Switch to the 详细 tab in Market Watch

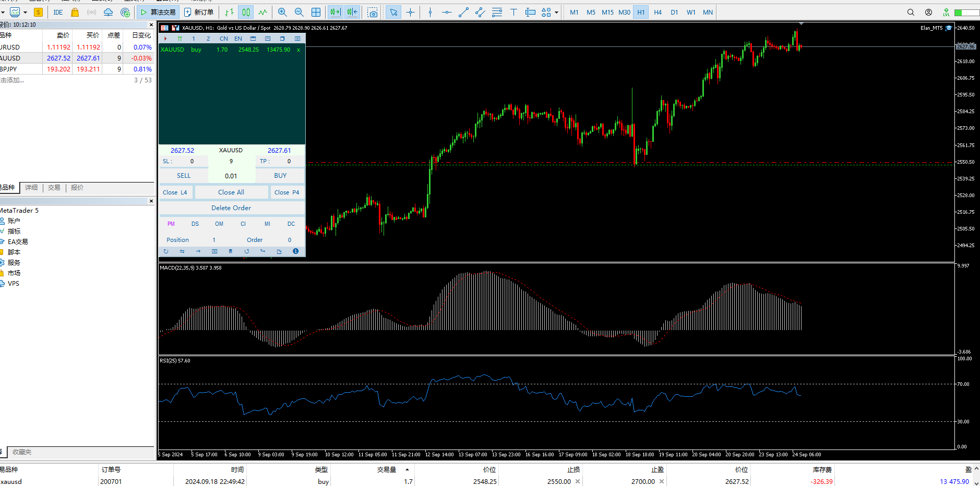coord(31,188)
